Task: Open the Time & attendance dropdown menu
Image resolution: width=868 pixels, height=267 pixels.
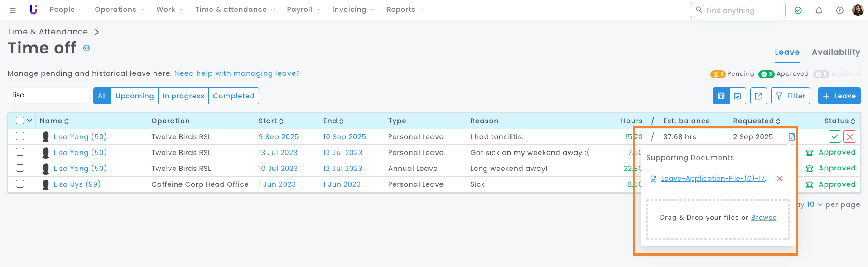Action: click(x=235, y=10)
